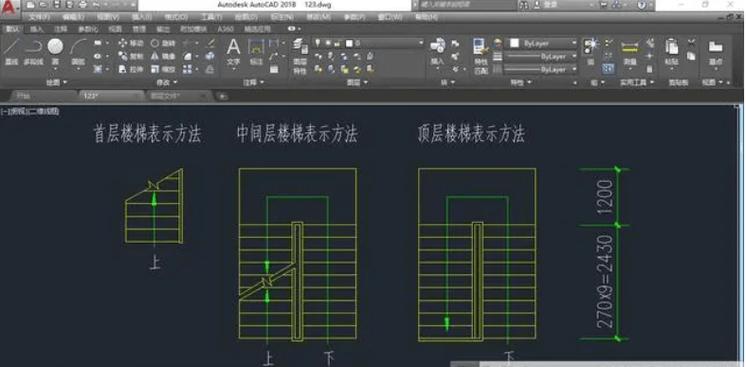Select the Copy (复制) tool
746x367 pixels.
point(130,56)
